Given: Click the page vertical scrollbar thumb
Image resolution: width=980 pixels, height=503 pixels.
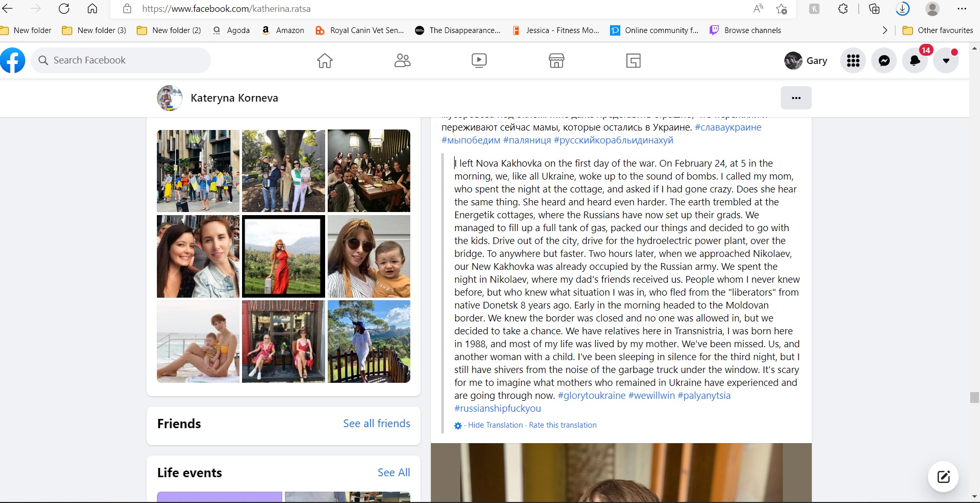Looking at the screenshot, I should [974, 397].
